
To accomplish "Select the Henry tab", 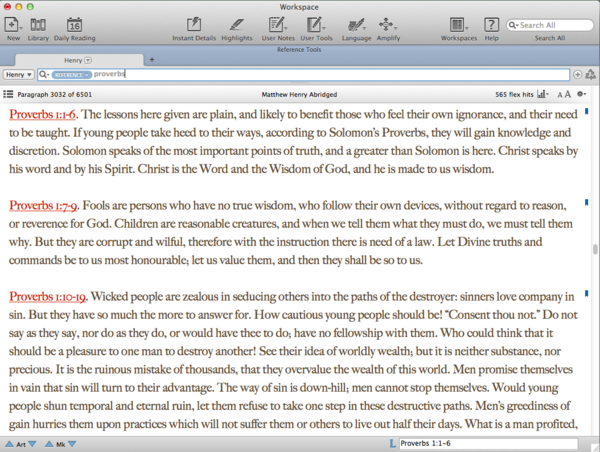I will pyautogui.click(x=78, y=60).
